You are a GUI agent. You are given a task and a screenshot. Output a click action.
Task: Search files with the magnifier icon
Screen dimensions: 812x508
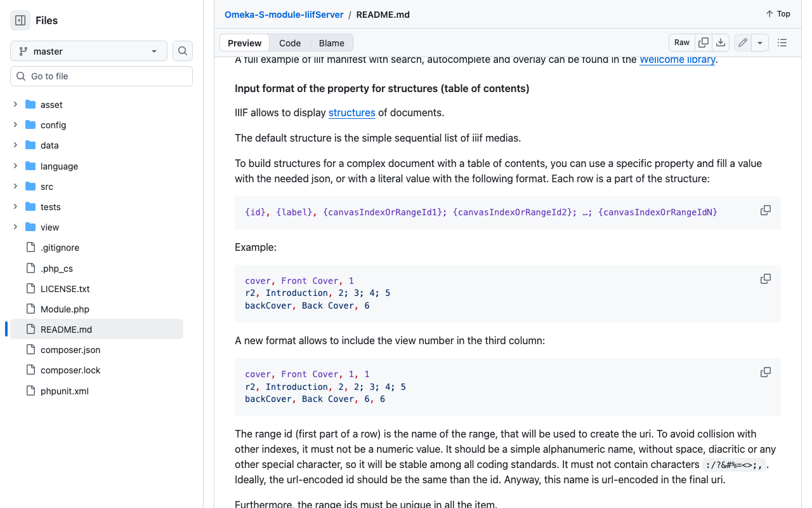(183, 51)
